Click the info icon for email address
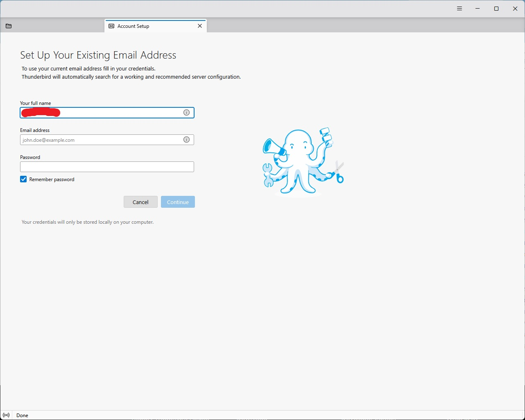The height and width of the screenshot is (420, 525). (186, 140)
